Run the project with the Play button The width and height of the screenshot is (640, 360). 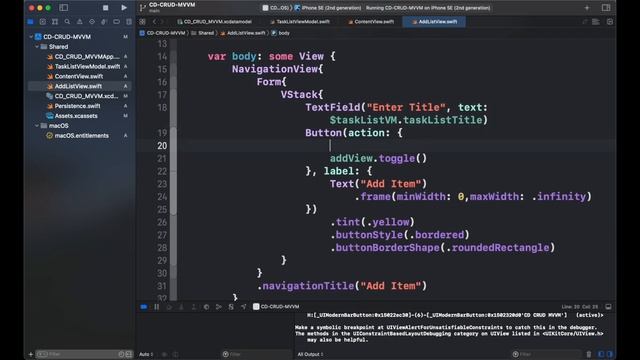[124, 8]
